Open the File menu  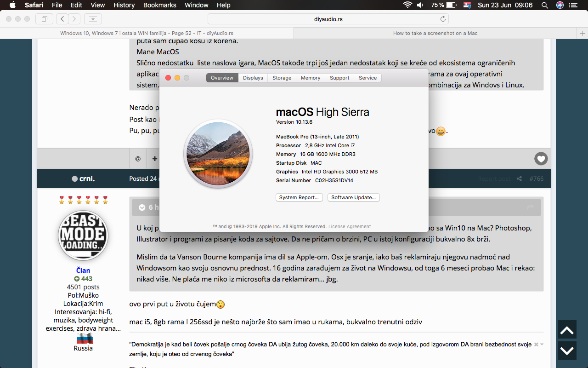pyautogui.click(x=57, y=5)
